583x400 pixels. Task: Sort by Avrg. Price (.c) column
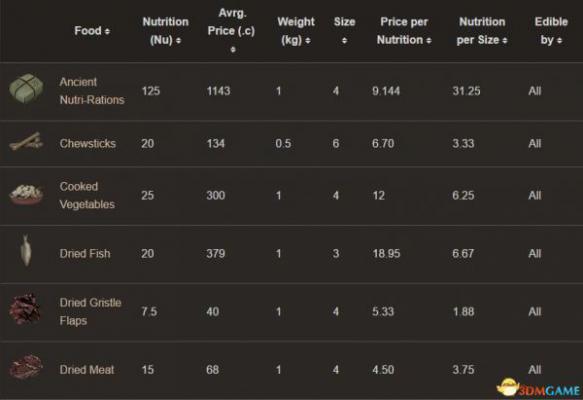click(x=231, y=31)
